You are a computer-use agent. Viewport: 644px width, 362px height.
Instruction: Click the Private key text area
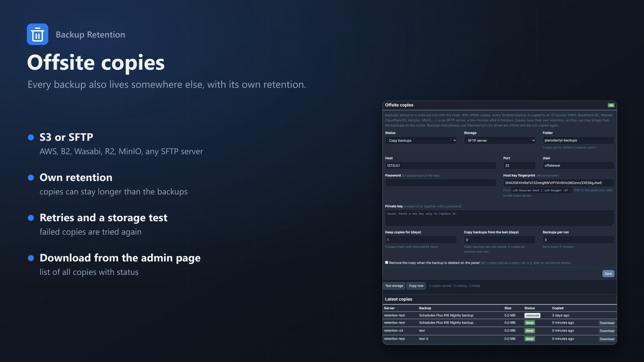pos(499,218)
